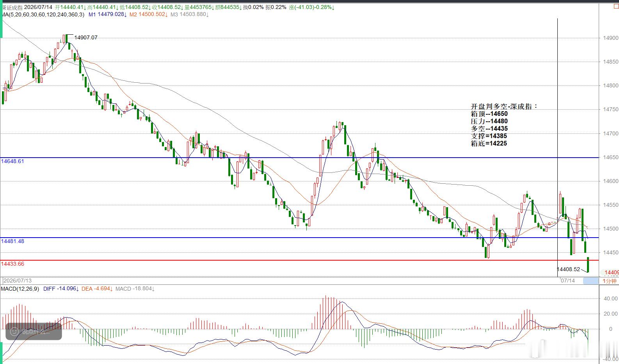619x364 pixels.
Task: Open the 1分钟 period selector
Action: coord(609,281)
